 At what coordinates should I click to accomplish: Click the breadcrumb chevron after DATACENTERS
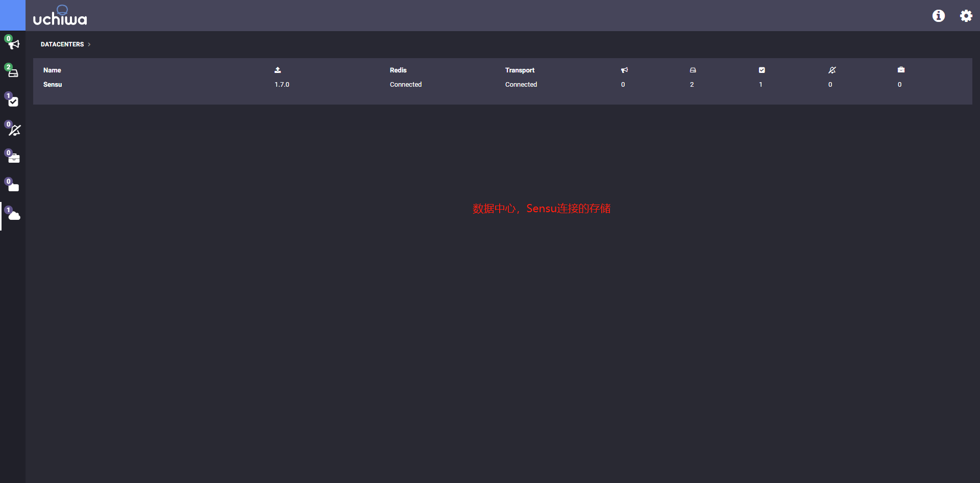[x=89, y=44]
